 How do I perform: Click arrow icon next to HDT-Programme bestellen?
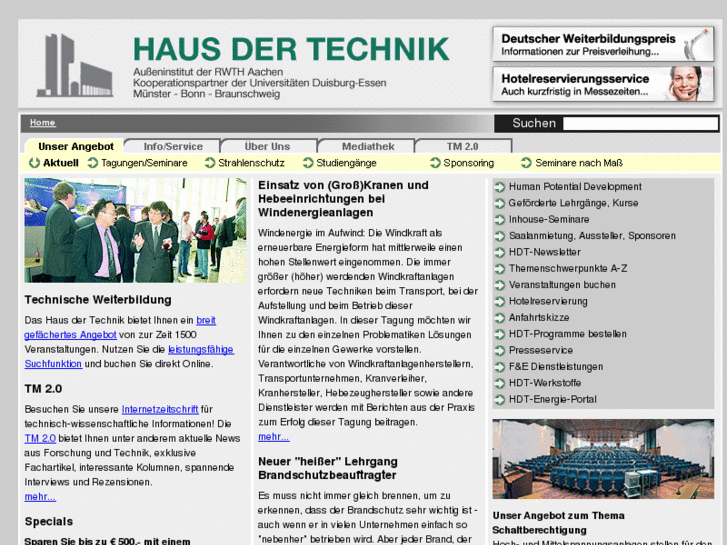499,334
